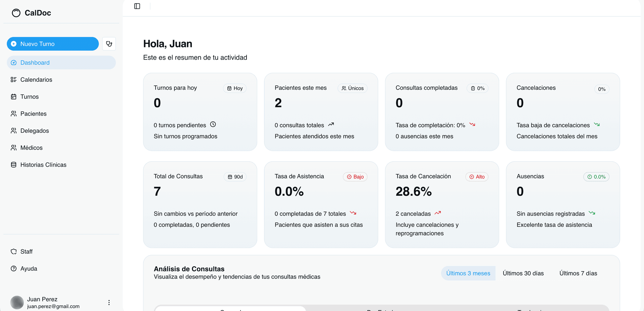Image resolution: width=644 pixels, height=311 pixels.
Task: Go to the Dashboard link
Action: pyautogui.click(x=35, y=62)
